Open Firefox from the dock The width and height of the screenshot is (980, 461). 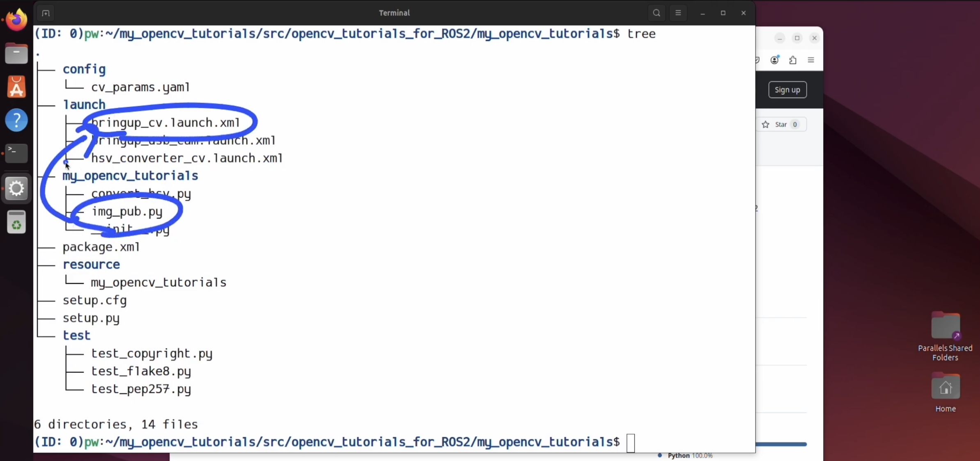(16, 20)
